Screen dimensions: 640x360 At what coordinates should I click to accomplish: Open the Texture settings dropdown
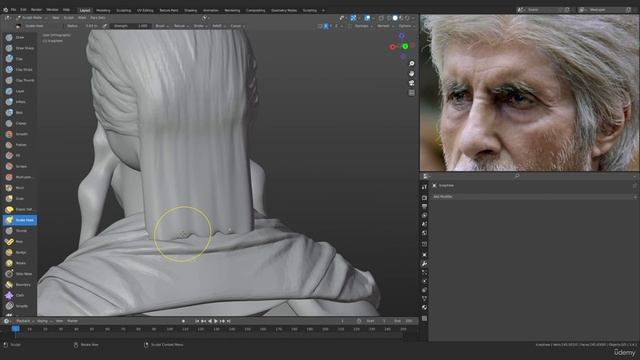click(x=181, y=26)
